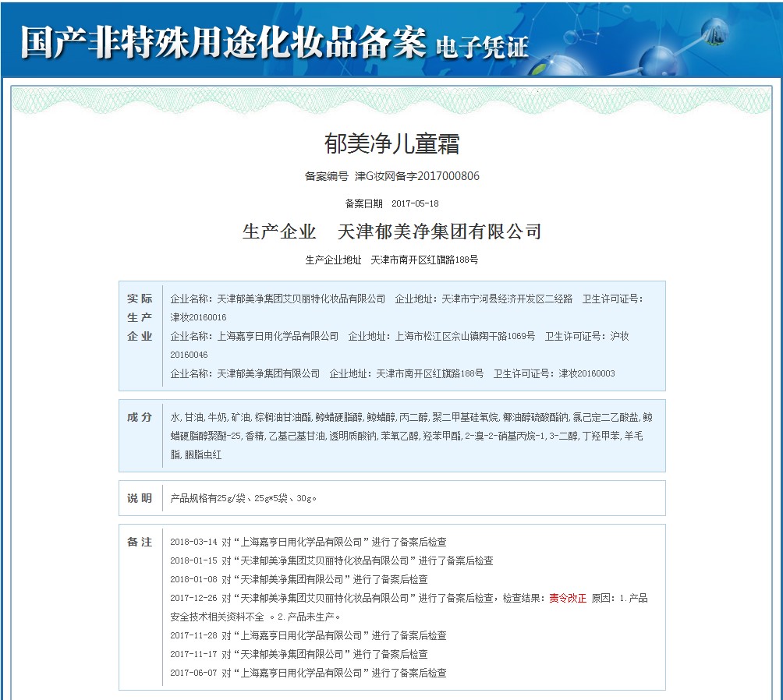
Task: Click the 备案日期 label
Action: 363,203
